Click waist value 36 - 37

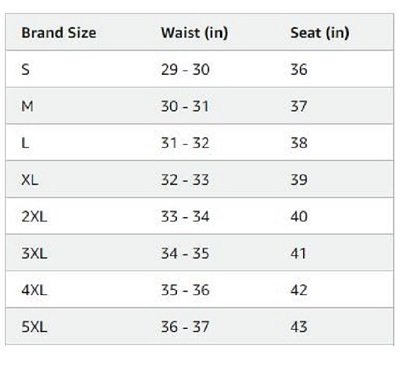(x=185, y=327)
